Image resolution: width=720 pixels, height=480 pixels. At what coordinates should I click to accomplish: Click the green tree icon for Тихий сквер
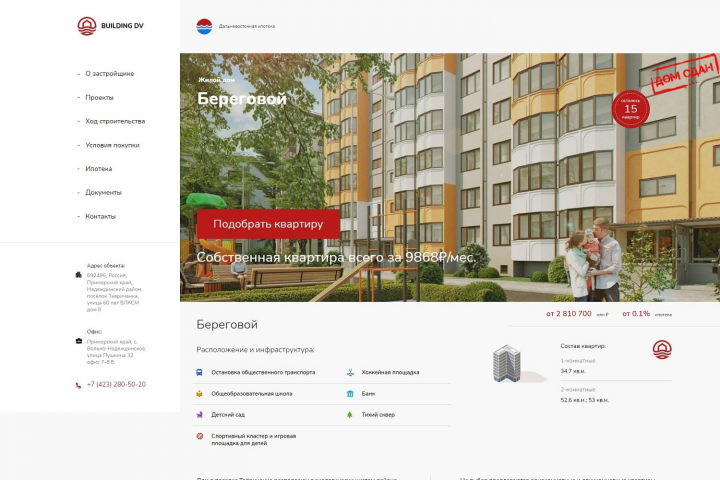[x=349, y=415]
